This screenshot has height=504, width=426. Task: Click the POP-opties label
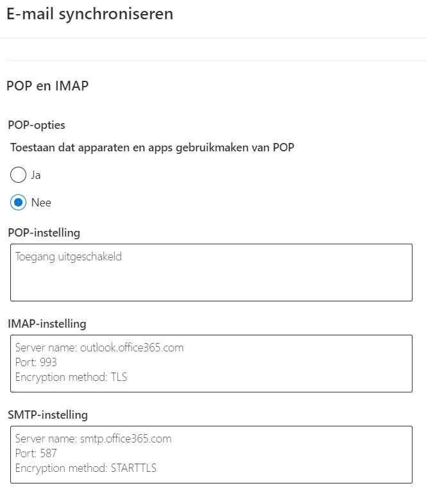pyautogui.click(x=37, y=125)
